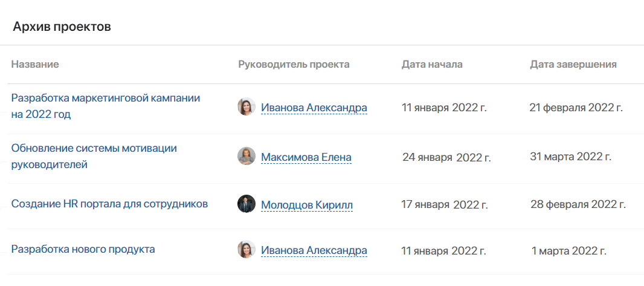
Task: Open project Обновление системы мотивации руководителей
Action: [x=94, y=156]
